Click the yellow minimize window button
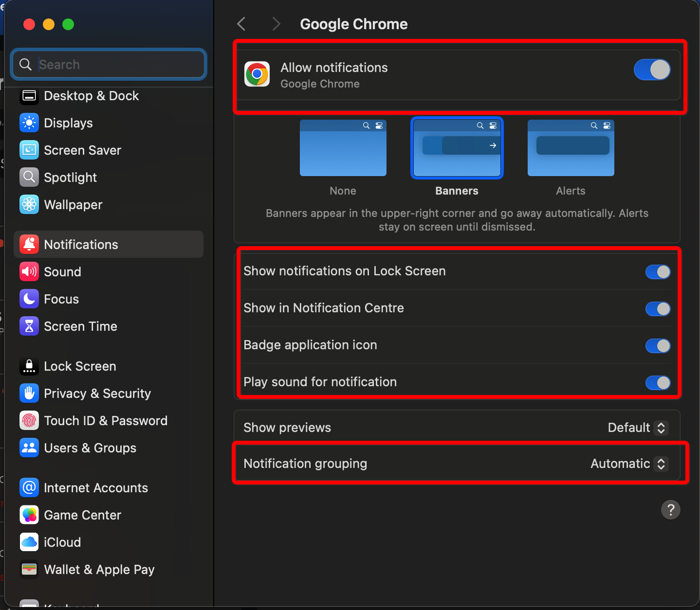 [x=49, y=24]
